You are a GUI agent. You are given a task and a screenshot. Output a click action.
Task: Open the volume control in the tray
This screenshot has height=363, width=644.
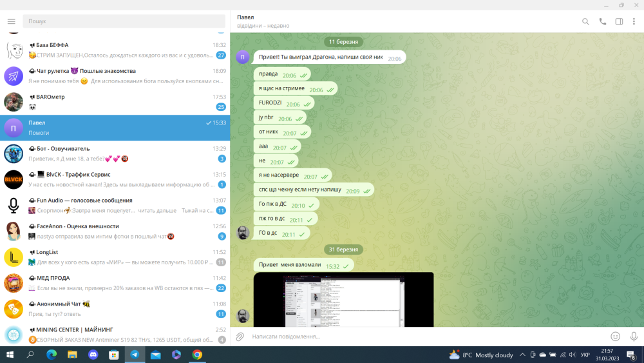pos(573,355)
